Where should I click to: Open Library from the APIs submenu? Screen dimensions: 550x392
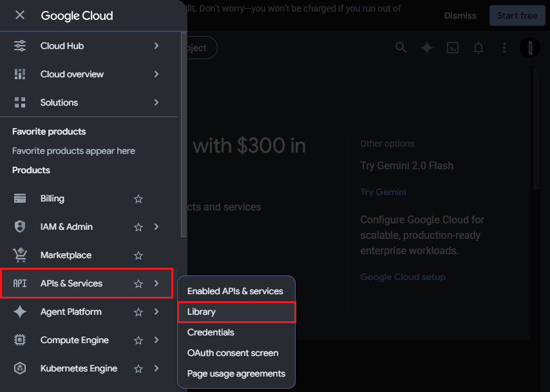click(236, 312)
